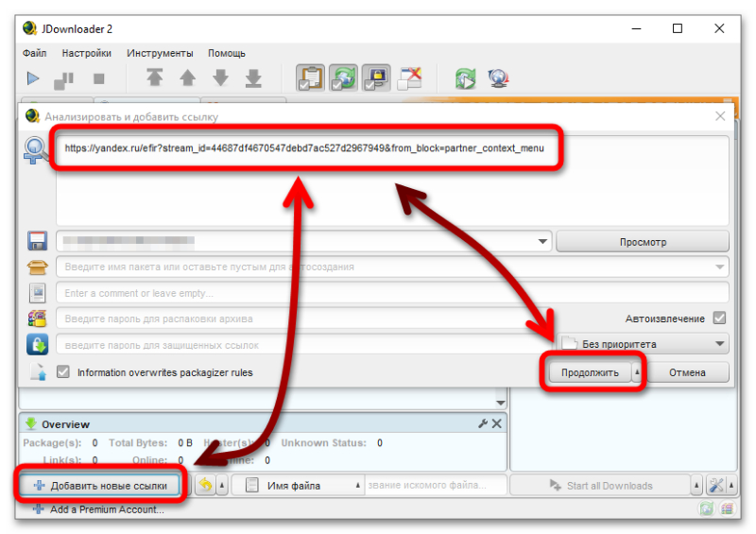The image size is (756, 534).
Task: Toggle auto reconnect toolbar icon
Action: pos(343,78)
